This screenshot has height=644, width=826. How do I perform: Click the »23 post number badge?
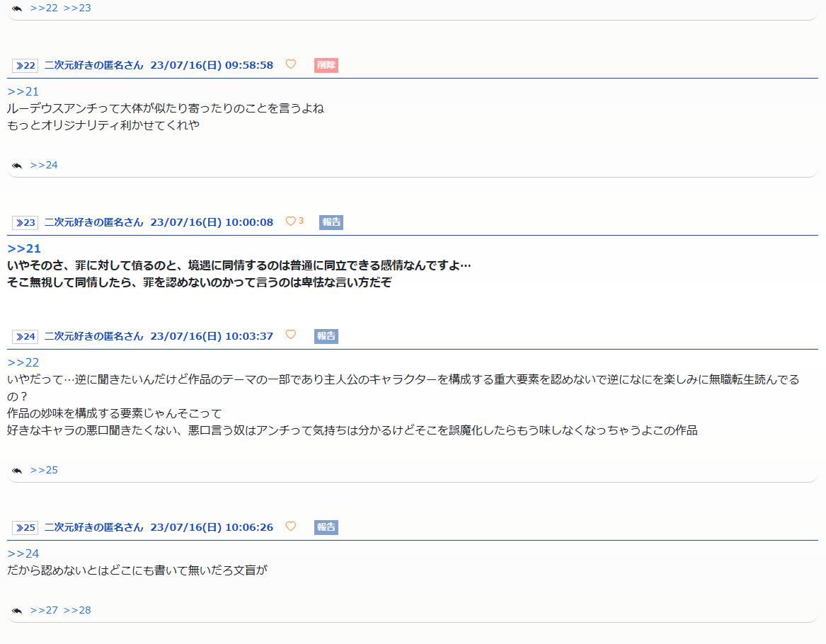click(x=25, y=222)
